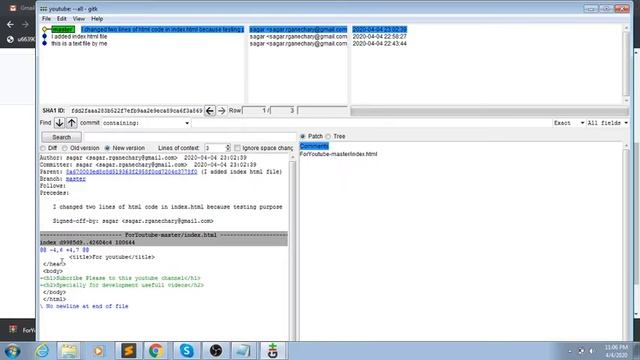The width and height of the screenshot is (640, 360).
Task: Click date 2020-04-04 22:58:27
Action: pyautogui.click(x=380, y=36)
